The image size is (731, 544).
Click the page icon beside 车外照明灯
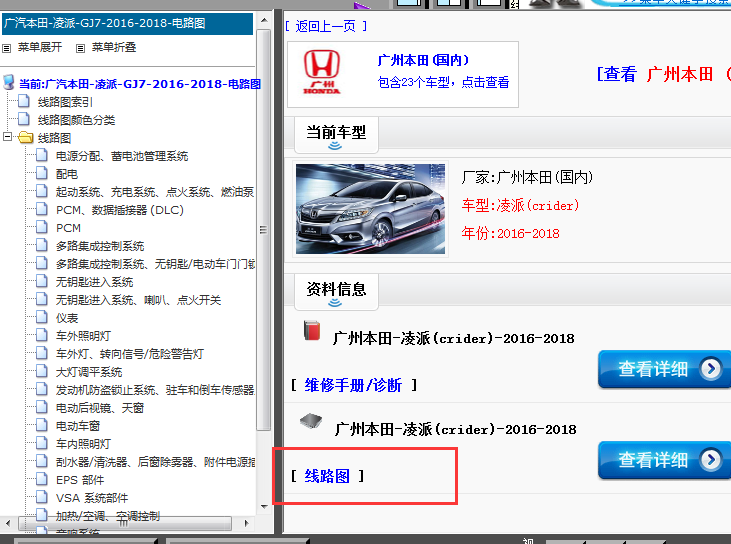click(42, 335)
